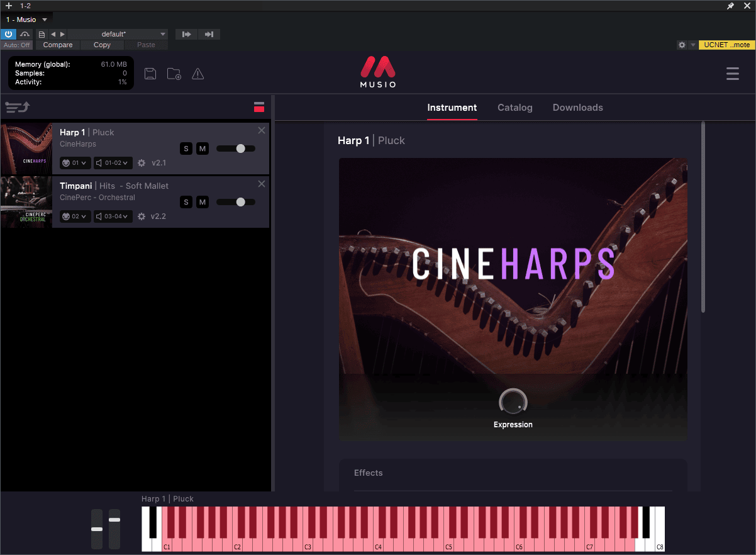Click the red rack view icon
This screenshot has height=555, width=756.
[259, 107]
